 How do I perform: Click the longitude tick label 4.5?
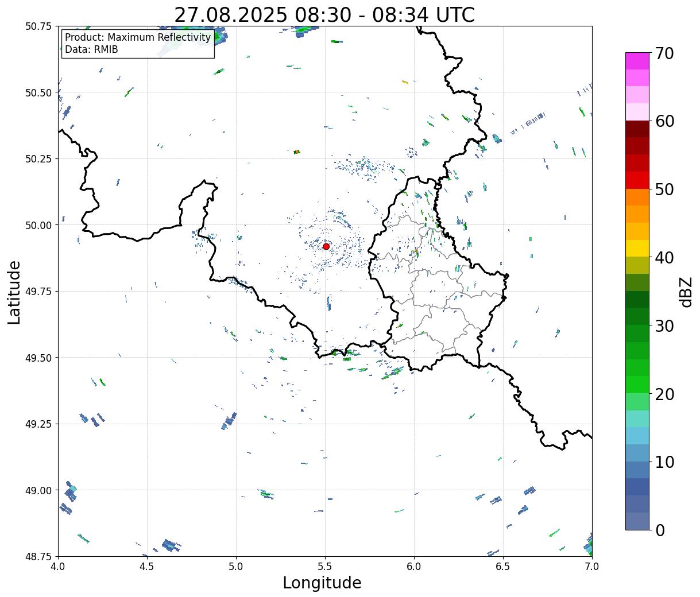tap(147, 566)
